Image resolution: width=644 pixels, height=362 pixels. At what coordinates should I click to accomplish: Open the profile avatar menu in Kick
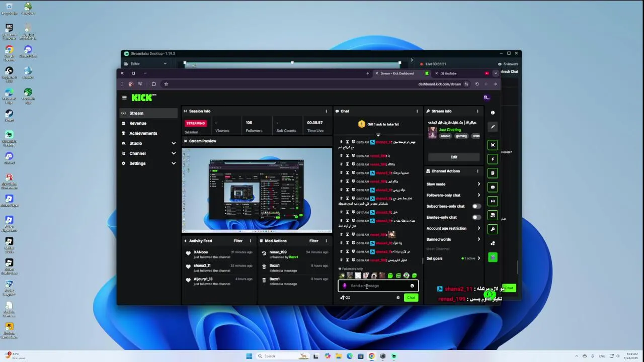487,98
